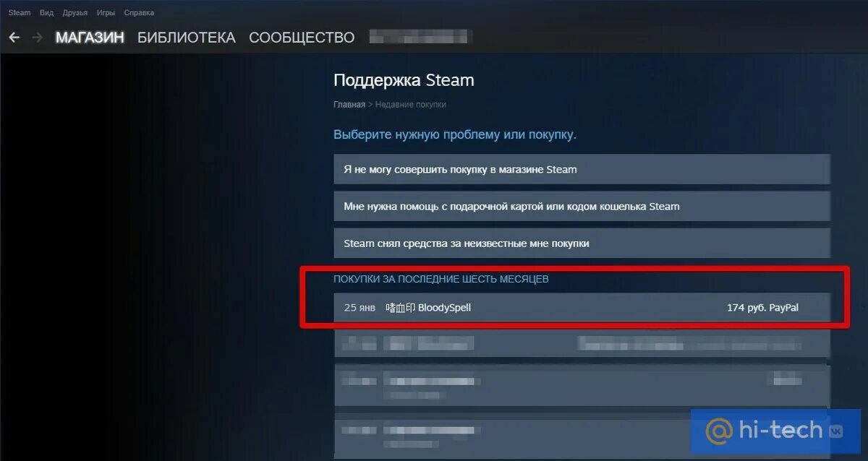Open the BloodySpell purchase from 25 янв

click(582, 308)
